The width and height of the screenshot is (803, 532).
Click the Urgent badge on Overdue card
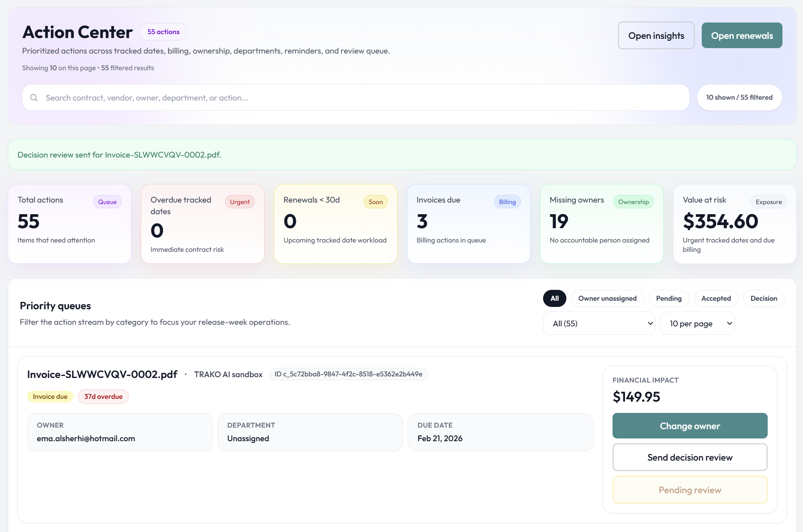pyautogui.click(x=240, y=202)
